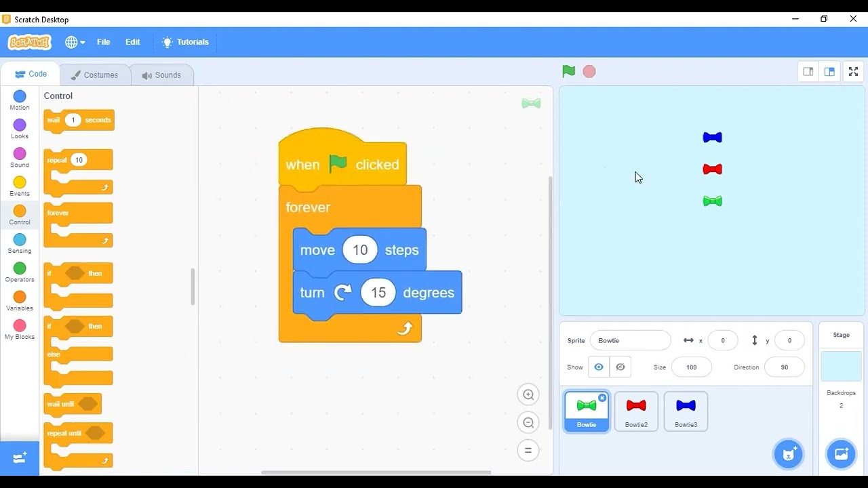Open the language globe dropdown
This screenshot has width=868, height=488.
coord(75,42)
